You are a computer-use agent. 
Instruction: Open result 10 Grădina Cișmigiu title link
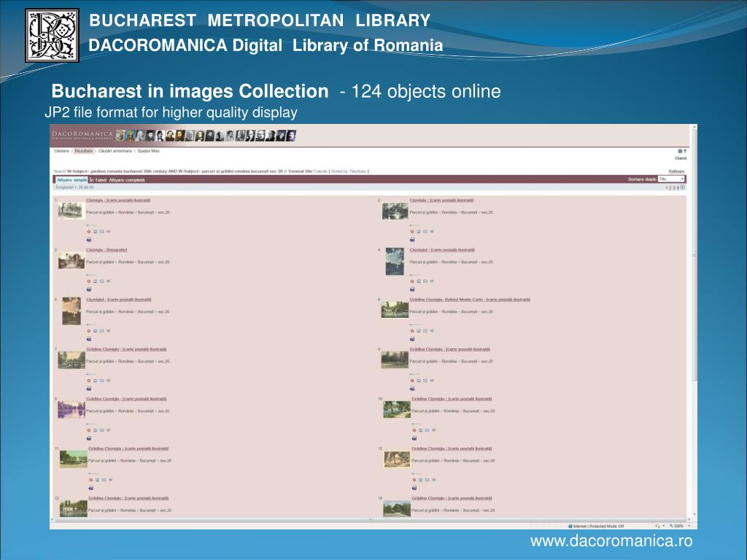452,399
